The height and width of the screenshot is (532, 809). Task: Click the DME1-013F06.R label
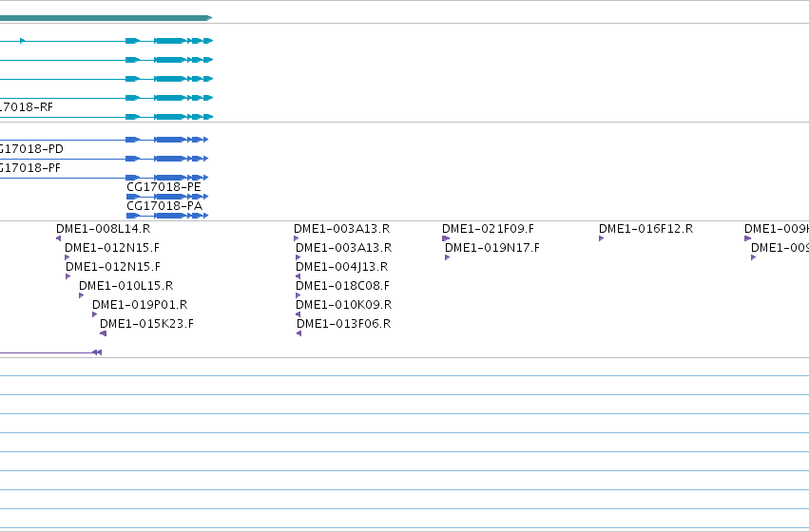click(x=343, y=324)
